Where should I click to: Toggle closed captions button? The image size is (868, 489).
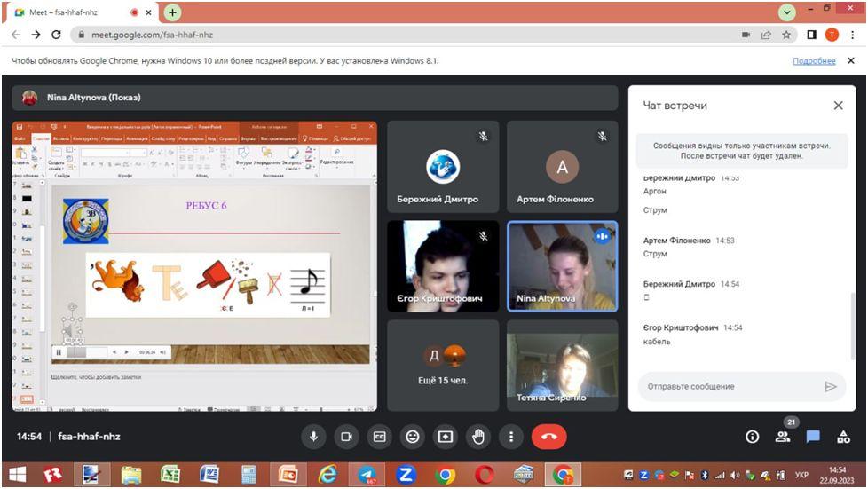pyautogui.click(x=379, y=437)
